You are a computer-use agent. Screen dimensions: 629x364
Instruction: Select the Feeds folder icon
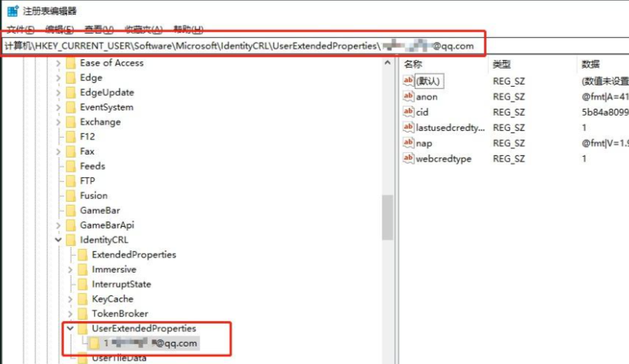click(71, 166)
